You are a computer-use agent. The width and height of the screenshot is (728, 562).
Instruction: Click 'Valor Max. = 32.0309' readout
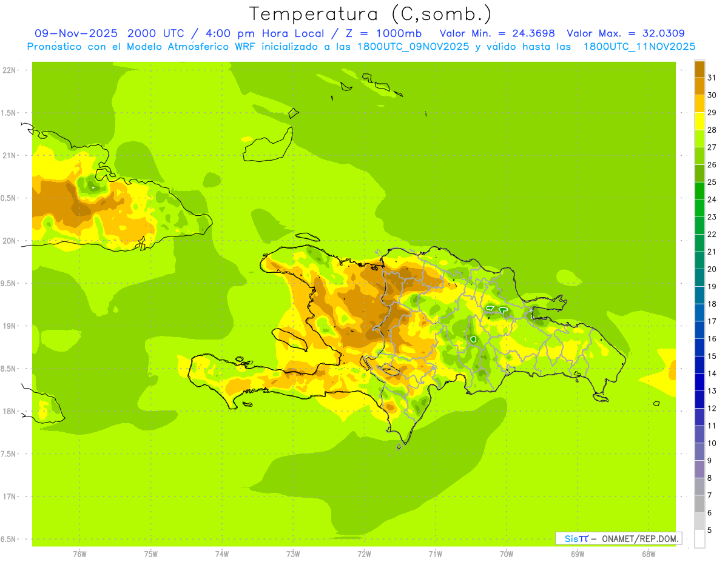click(x=625, y=33)
